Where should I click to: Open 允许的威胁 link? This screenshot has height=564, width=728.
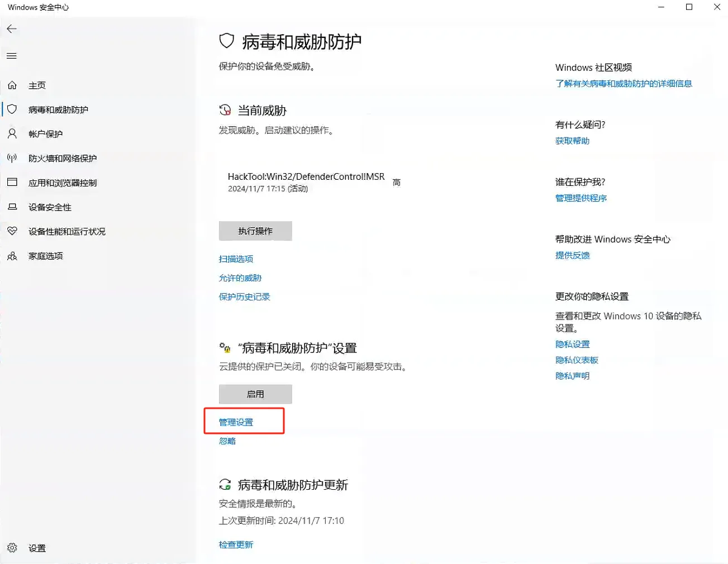click(x=240, y=278)
